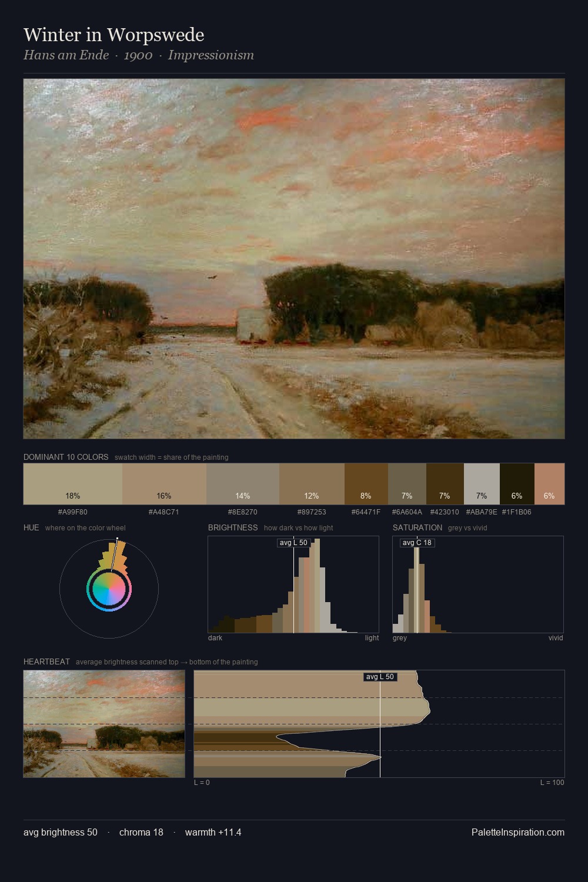Click "swatch width = share of the painting"

pos(172,457)
